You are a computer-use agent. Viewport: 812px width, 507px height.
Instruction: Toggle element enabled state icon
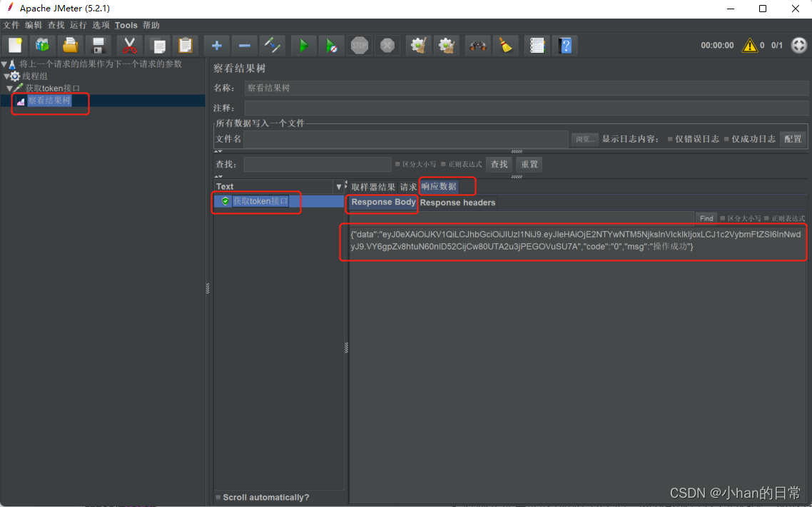(273, 46)
